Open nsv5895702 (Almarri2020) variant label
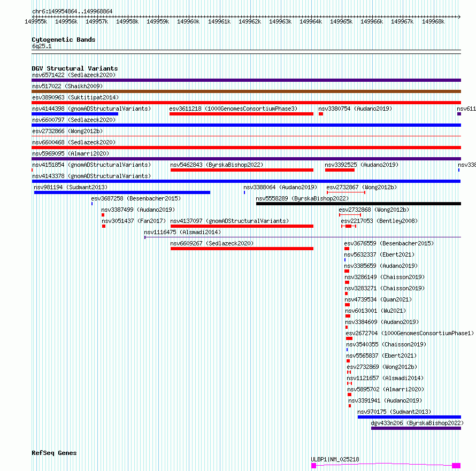Viewport: 476px width, 471px height. pyautogui.click(x=386, y=389)
